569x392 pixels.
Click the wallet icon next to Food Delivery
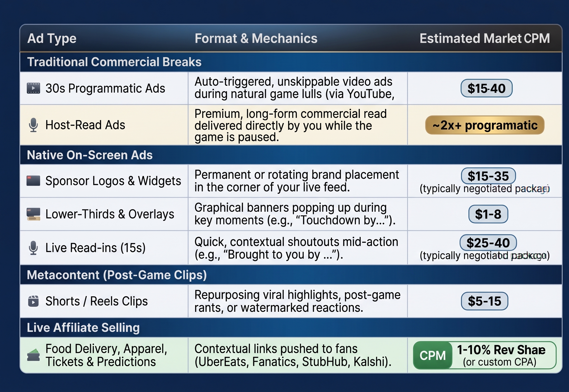click(x=33, y=355)
